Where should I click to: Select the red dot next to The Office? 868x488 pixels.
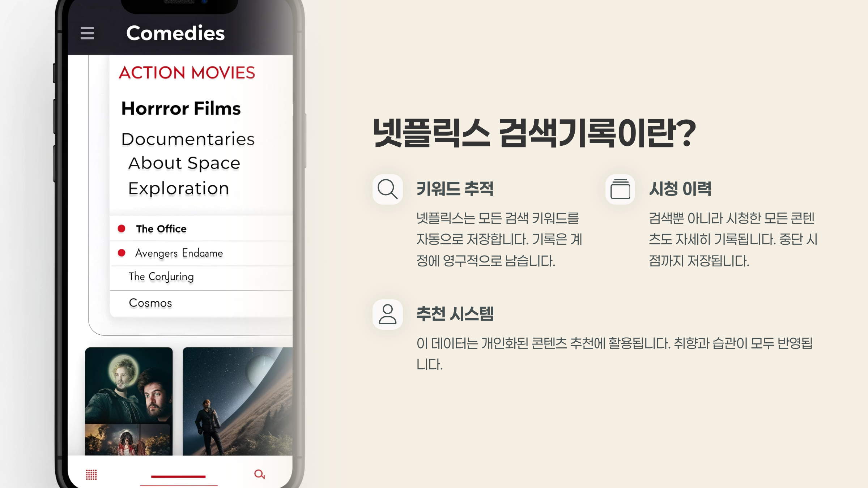(x=122, y=228)
